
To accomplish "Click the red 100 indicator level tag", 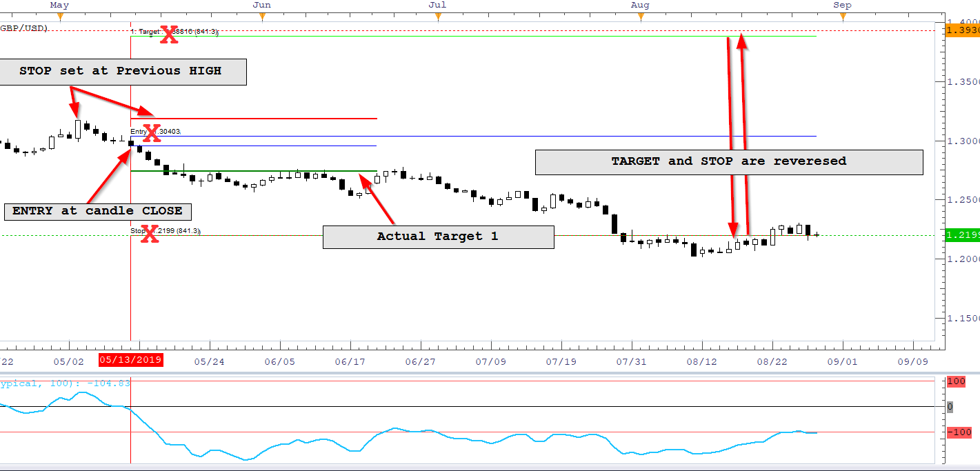I will click(955, 381).
